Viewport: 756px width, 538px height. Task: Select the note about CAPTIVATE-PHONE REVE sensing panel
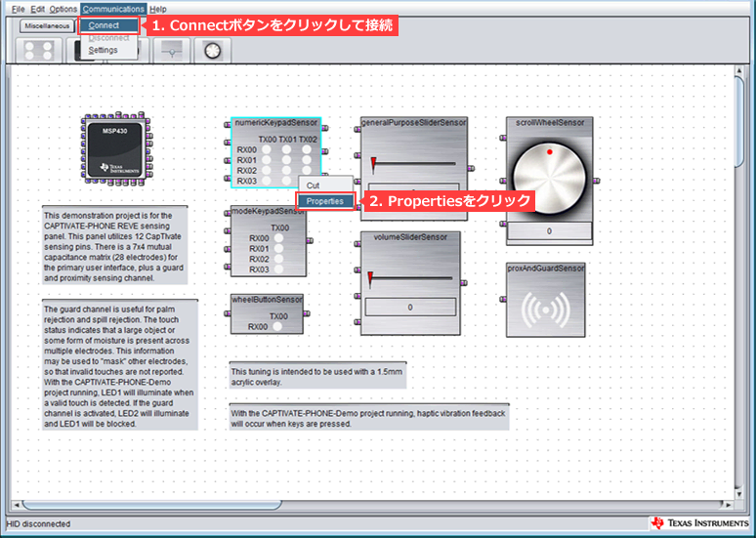tap(114, 246)
